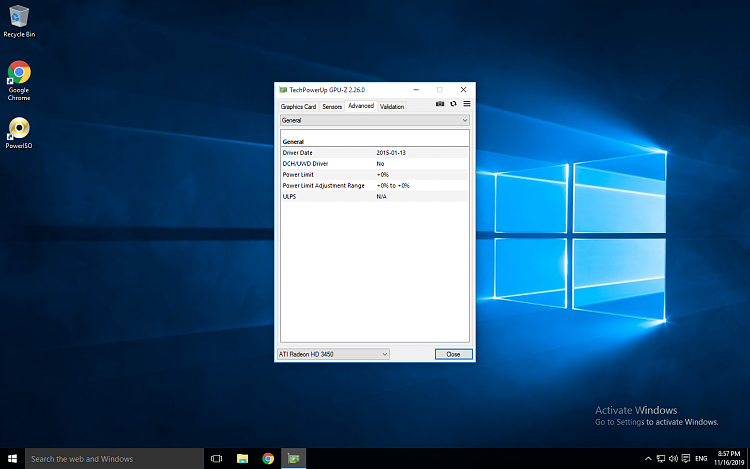Click the General section header
Image resolution: width=750 pixels, height=469 pixels.
pyautogui.click(x=293, y=142)
